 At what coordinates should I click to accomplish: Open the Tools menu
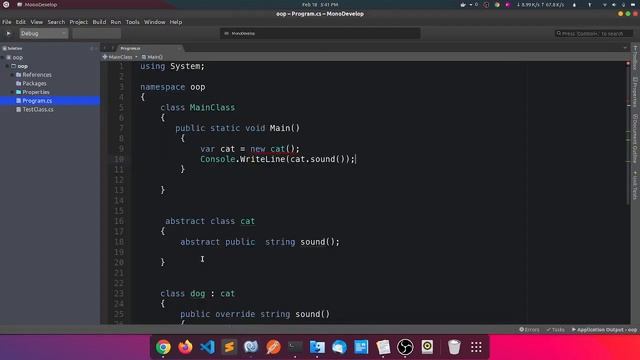133,22
